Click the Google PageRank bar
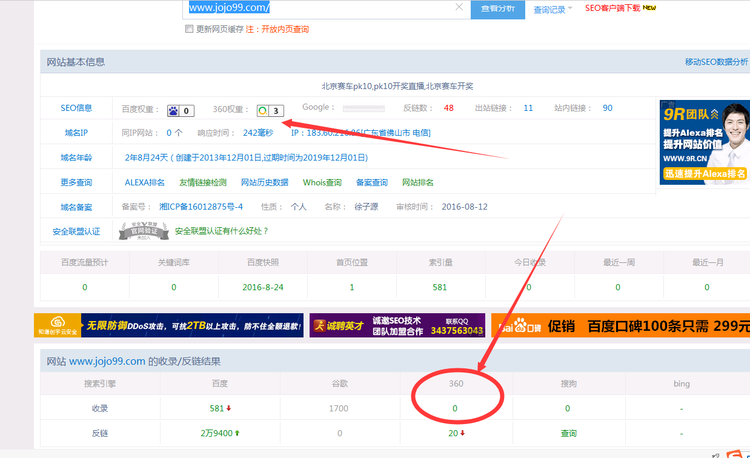Image resolution: width=750 pixels, height=458 pixels. [364, 109]
